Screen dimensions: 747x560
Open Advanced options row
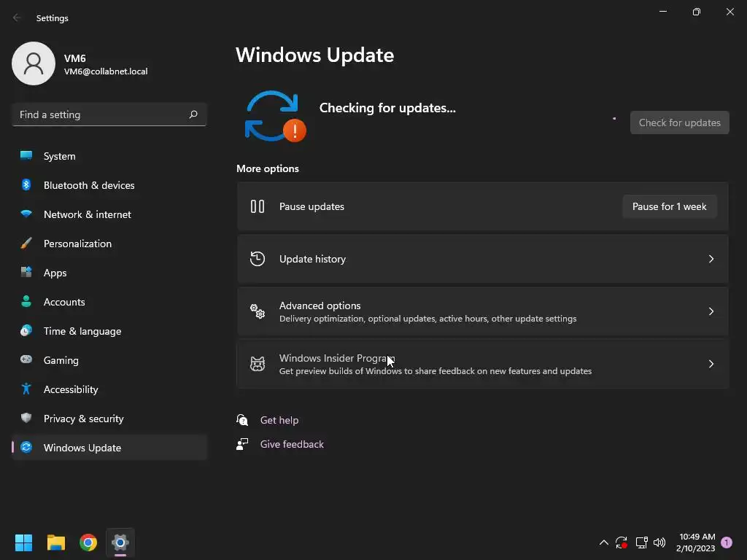click(483, 311)
